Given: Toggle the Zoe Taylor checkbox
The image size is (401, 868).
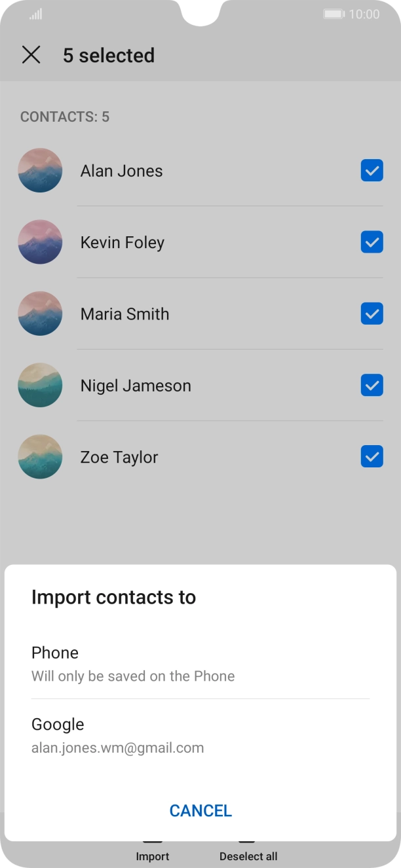Looking at the screenshot, I should 372,457.
